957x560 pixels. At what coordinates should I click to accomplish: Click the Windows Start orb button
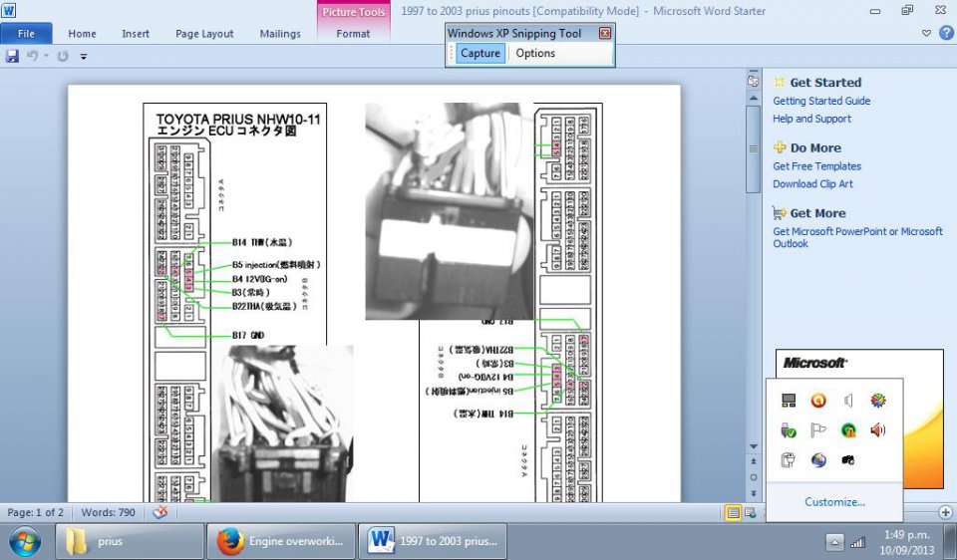pyautogui.click(x=24, y=541)
